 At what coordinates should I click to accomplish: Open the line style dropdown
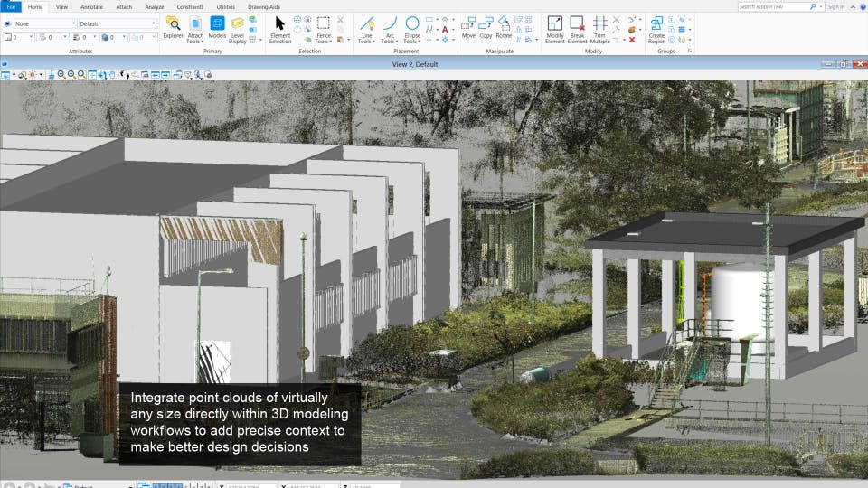pos(65,37)
